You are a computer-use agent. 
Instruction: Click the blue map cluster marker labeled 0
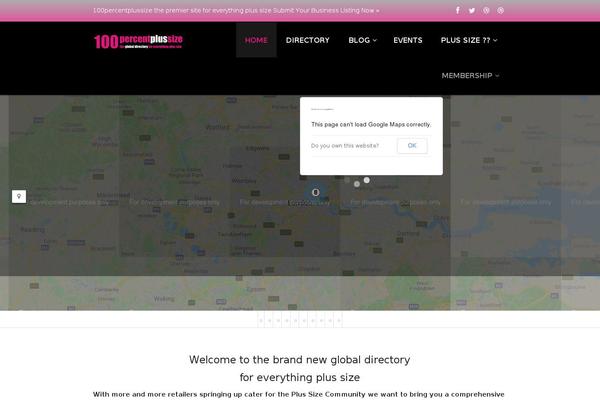[x=315, y=192]
